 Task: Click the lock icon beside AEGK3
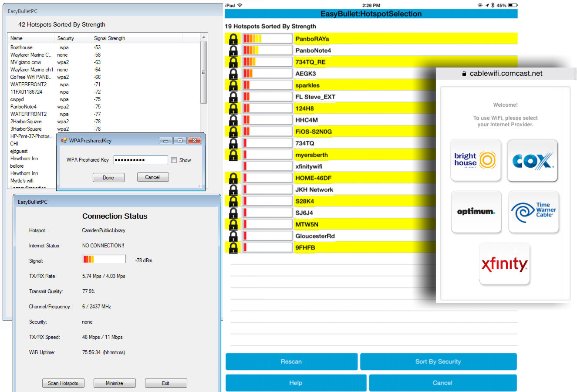(x=233, y=74)
